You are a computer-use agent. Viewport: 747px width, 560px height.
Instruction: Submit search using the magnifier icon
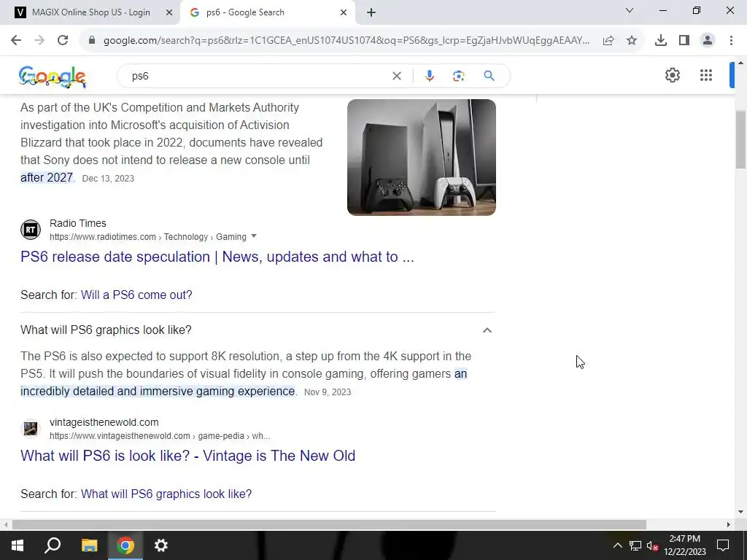(x=489, y=76)
